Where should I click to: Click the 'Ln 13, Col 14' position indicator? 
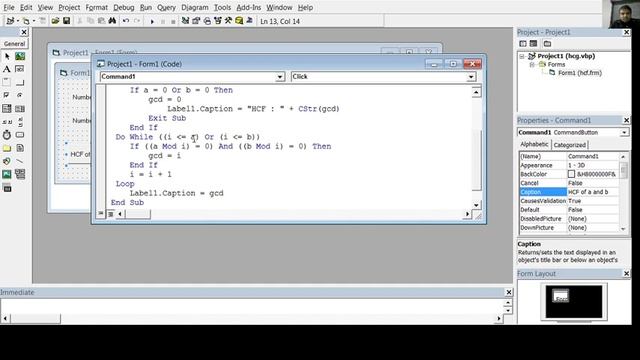tap(280, 21)
